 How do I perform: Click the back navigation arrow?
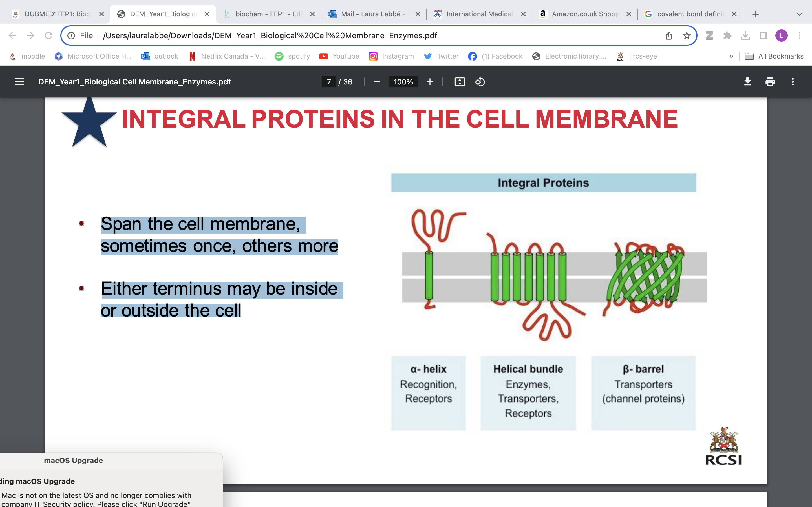click(12, 35)
